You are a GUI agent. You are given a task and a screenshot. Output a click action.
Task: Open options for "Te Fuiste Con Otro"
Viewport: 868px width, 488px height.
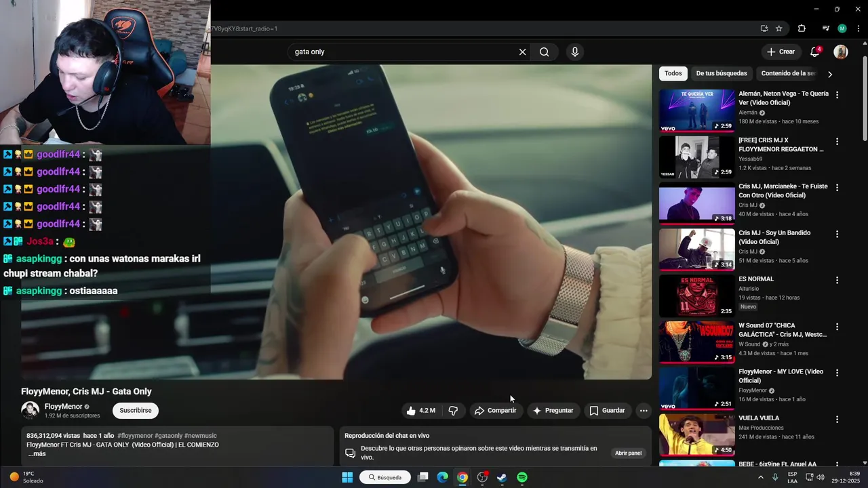coord(837,188)
